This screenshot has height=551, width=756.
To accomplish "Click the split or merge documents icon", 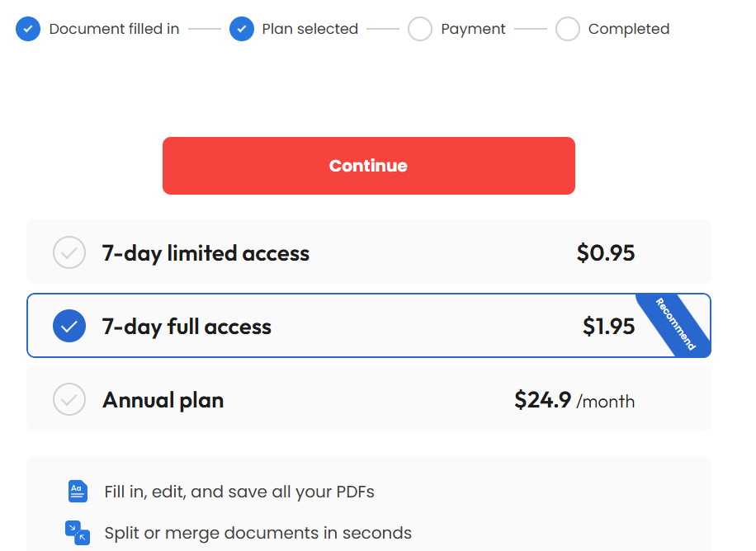I will tap(77, 532).
